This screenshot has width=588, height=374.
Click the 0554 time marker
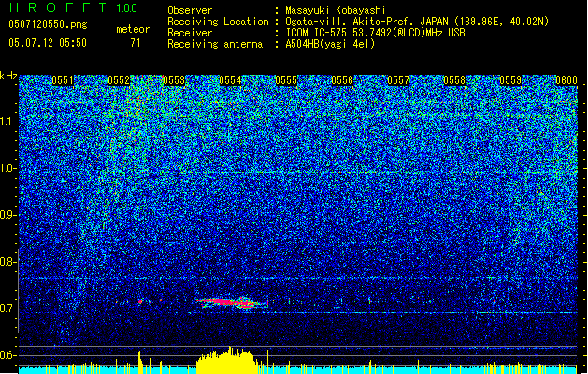click(x=230, y=80)
